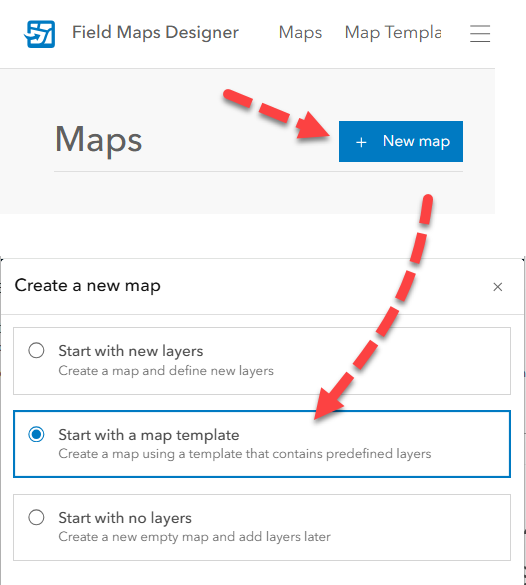526x585 pixels.
Task: Click the 'Start with a map template' label
Action: (x=149, y=435)
